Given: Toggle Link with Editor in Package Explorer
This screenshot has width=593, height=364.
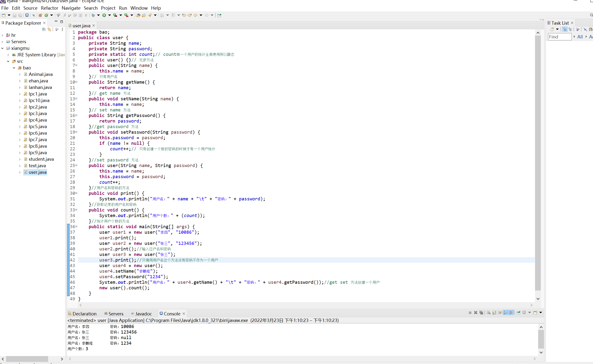Looking at the screenshot, I should [49, 29].
